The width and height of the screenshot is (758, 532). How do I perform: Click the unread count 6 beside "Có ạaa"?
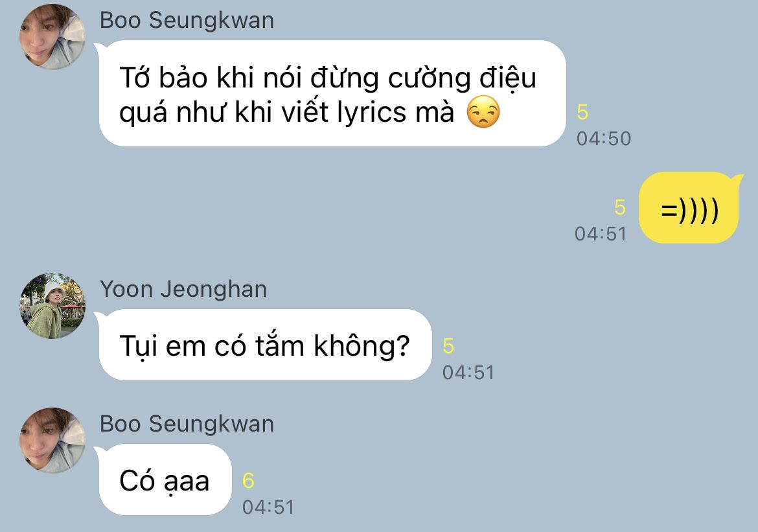coord(249,481)
